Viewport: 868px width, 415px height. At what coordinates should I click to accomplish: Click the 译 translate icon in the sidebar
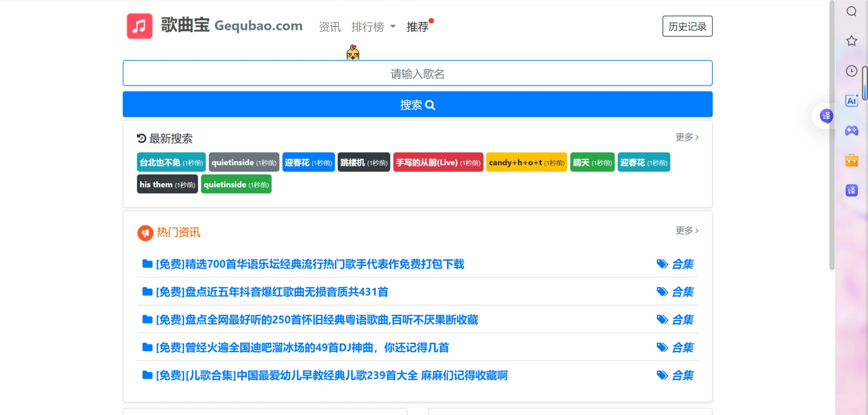pyautogui.click(x=851, y=190)
